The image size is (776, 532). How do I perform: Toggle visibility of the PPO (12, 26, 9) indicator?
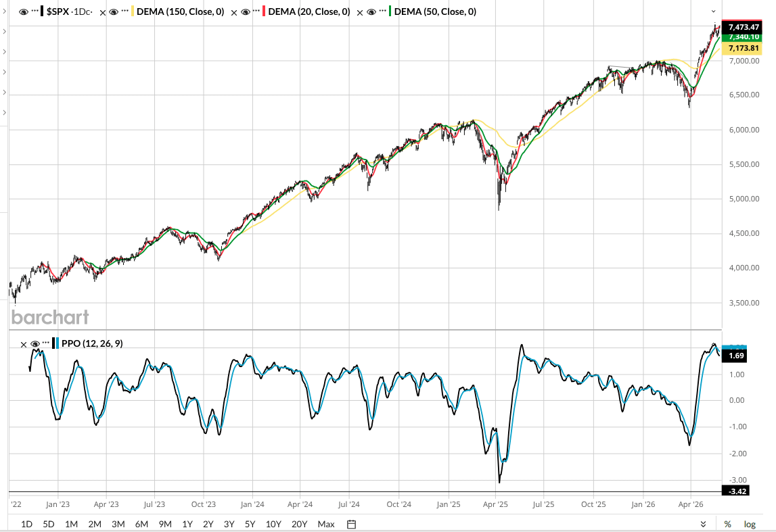coord(35,343)
